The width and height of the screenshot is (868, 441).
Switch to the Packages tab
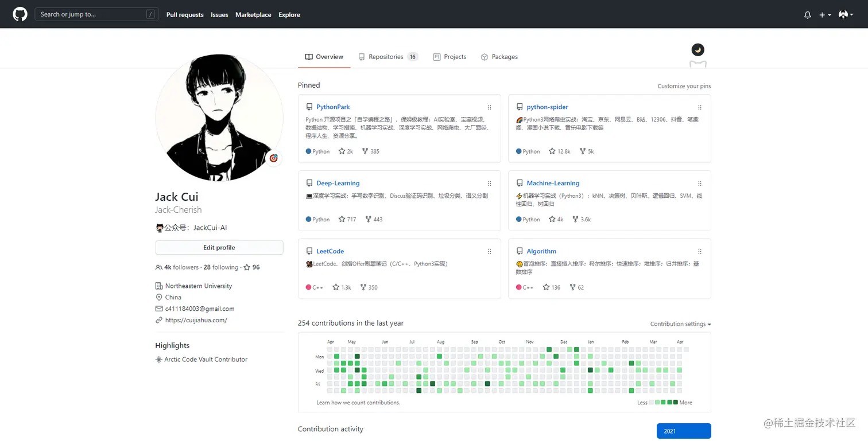[x=499, y=57]
